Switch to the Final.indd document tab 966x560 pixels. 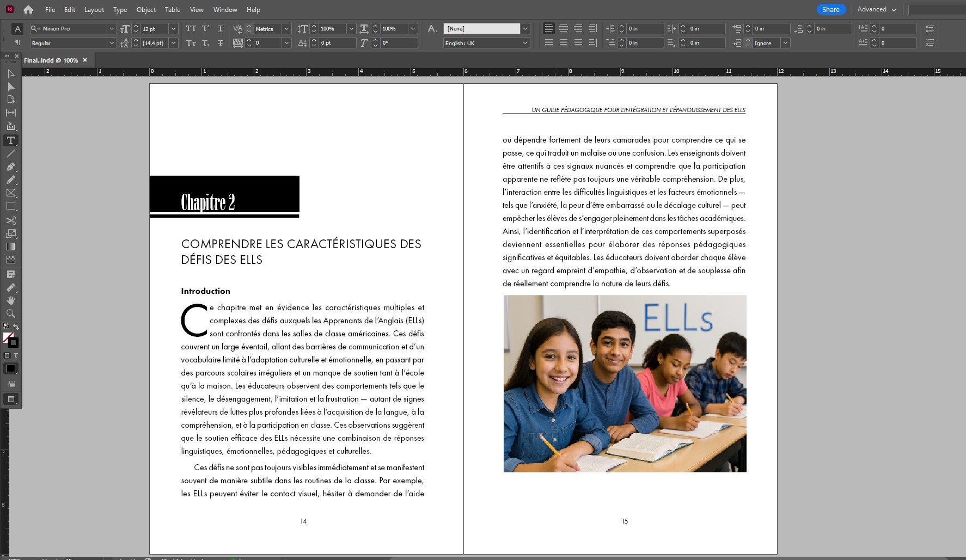click(x=51, y=60)
